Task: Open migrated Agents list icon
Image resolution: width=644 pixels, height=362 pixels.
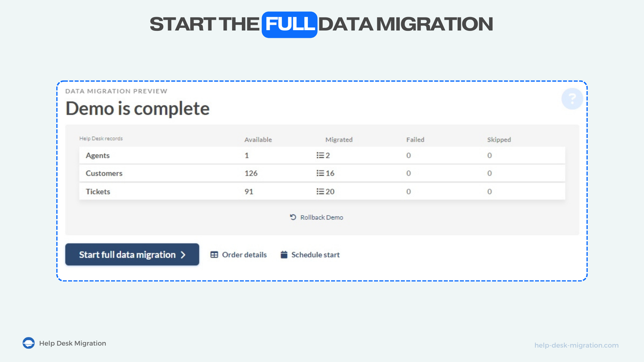Action: tap(320, 155)
